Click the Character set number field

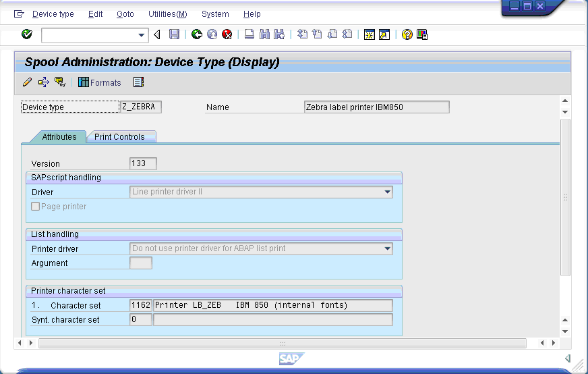[140, 305]
